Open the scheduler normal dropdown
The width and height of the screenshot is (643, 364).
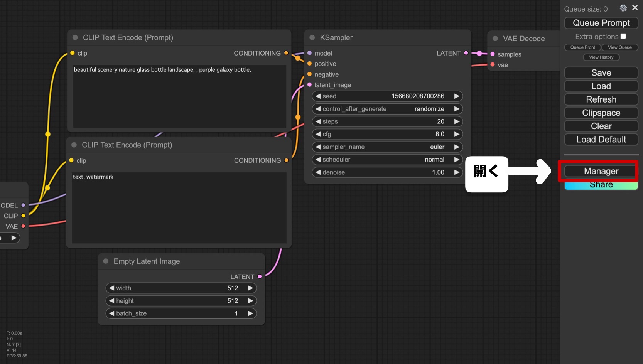[387, 160]
